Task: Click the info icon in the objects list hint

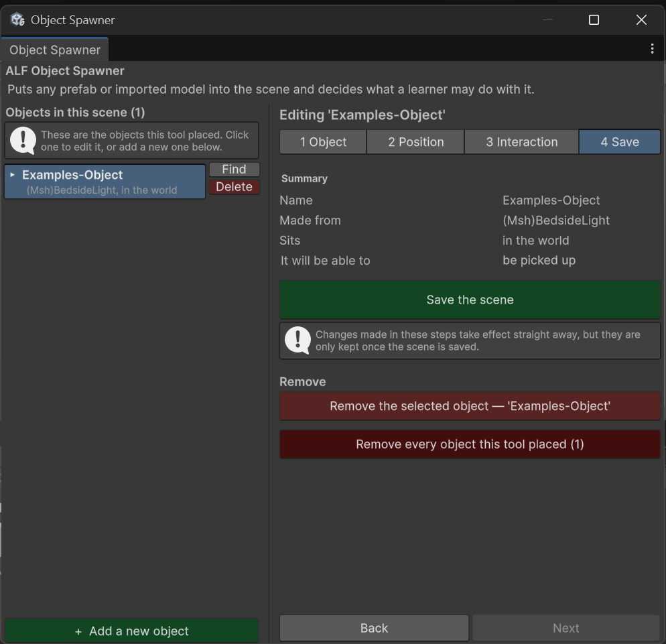Action: [x=23, y=141]
